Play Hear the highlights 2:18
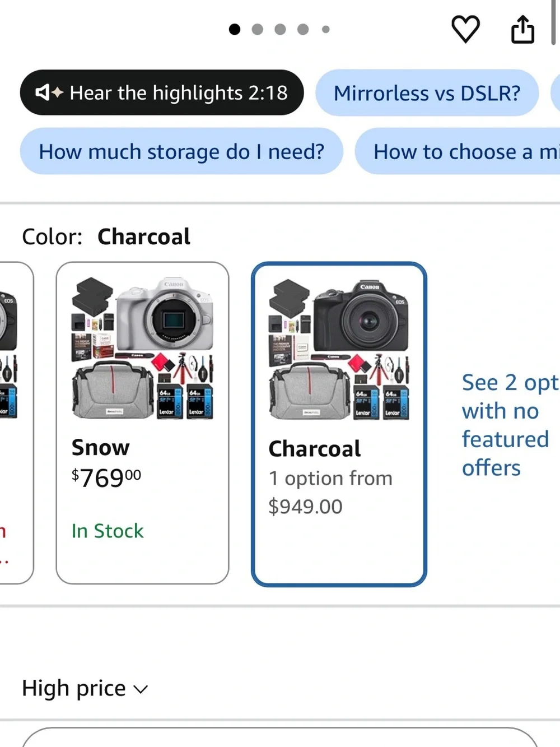Screen dimensions: 560x747 (162, 92)
